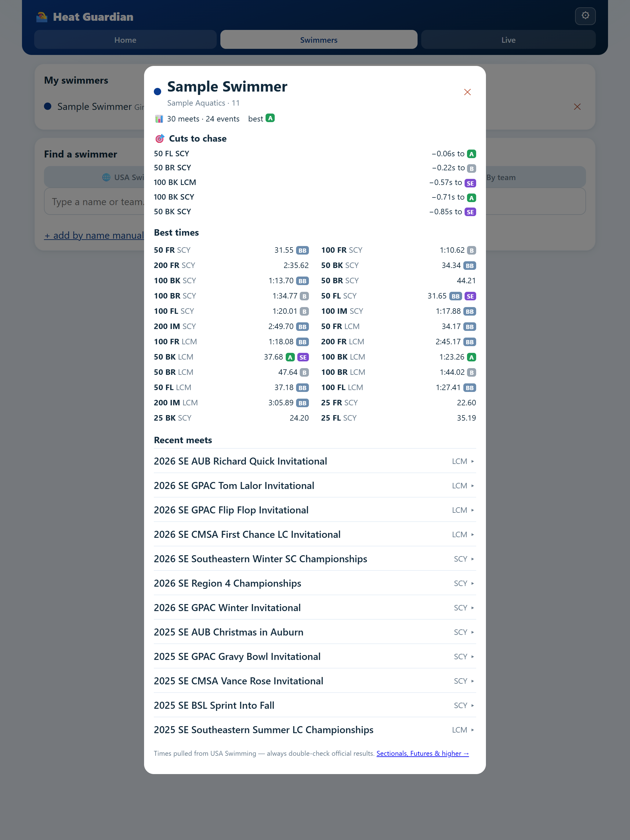Screen dimensions: 630x840
Task: Click the 25 FL SCY time 35.19
Action: [466, 418]
